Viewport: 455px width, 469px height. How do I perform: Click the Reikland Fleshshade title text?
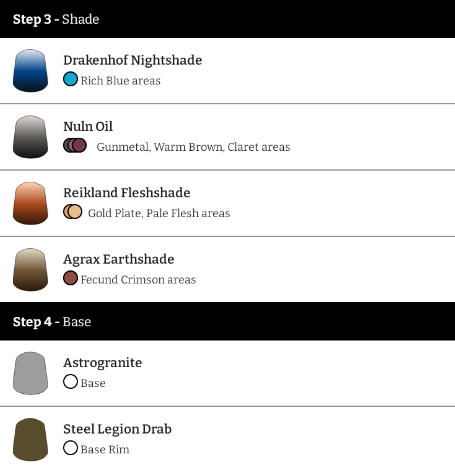tap(127, 193)
